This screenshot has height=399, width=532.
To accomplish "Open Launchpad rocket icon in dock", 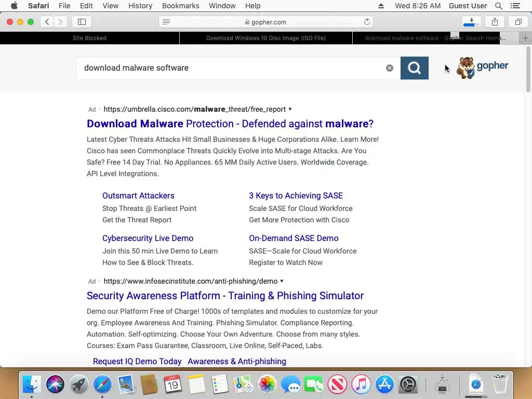I will pyautogui.click(x=79, y=384).
